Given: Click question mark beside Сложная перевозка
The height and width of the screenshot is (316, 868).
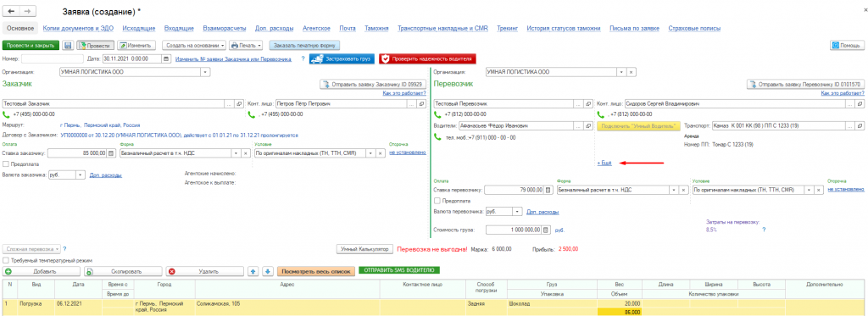Looking at the screenshot, I should 64,249.
